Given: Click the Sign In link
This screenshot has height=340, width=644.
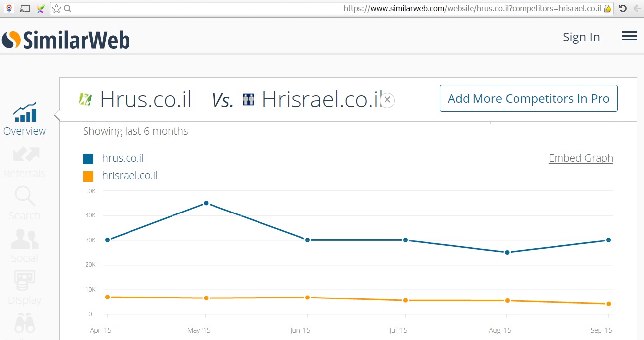Looking at the screenshot, I should click(x=581, y=37).
